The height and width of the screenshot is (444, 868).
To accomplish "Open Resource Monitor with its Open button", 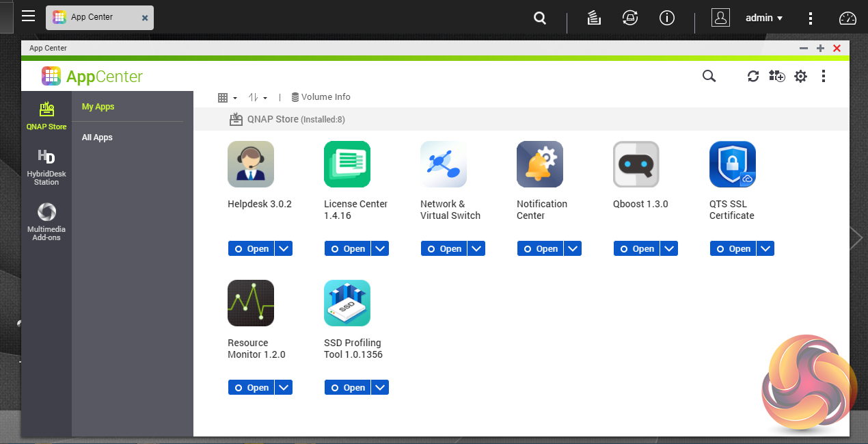I will [251, 388].
